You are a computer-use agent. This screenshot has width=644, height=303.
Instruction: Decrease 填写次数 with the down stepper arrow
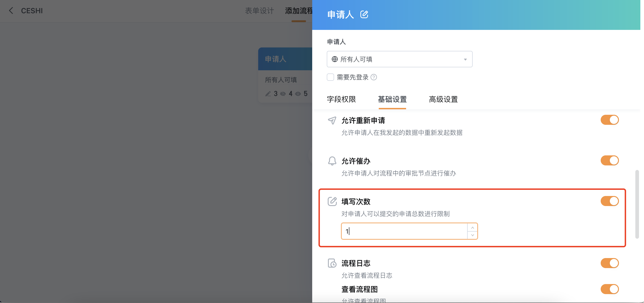[x=472, y=235]
